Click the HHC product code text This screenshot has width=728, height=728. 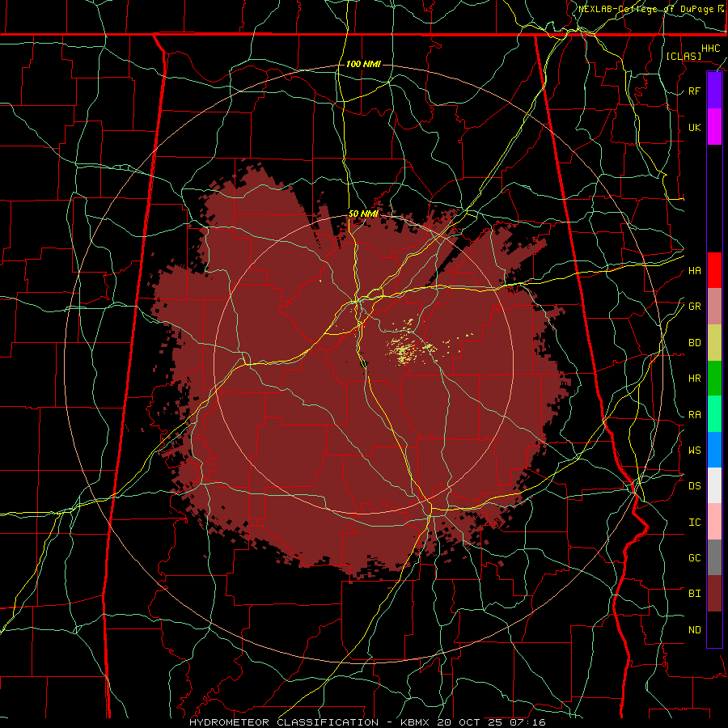coord(710,49)
